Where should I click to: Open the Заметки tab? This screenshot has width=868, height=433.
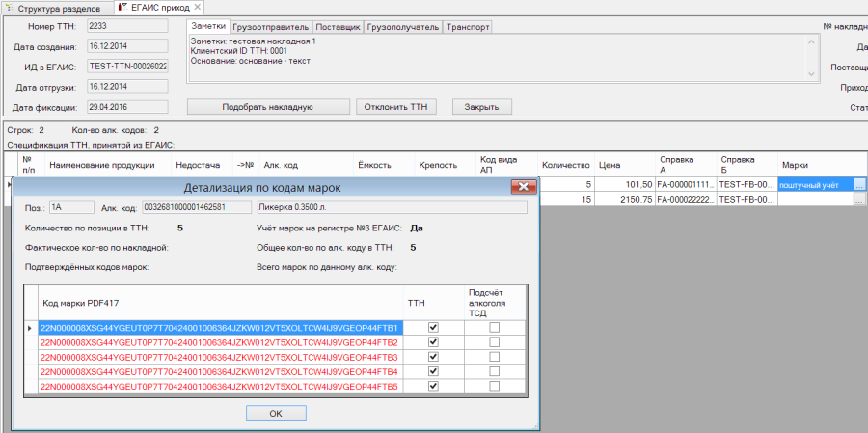[208, 27]
